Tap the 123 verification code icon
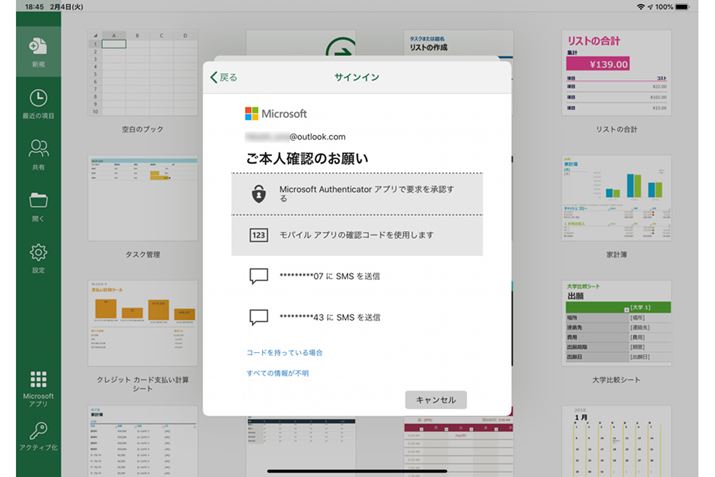The height and width of the screenshot is (477, 715). (x=258, y=235)
